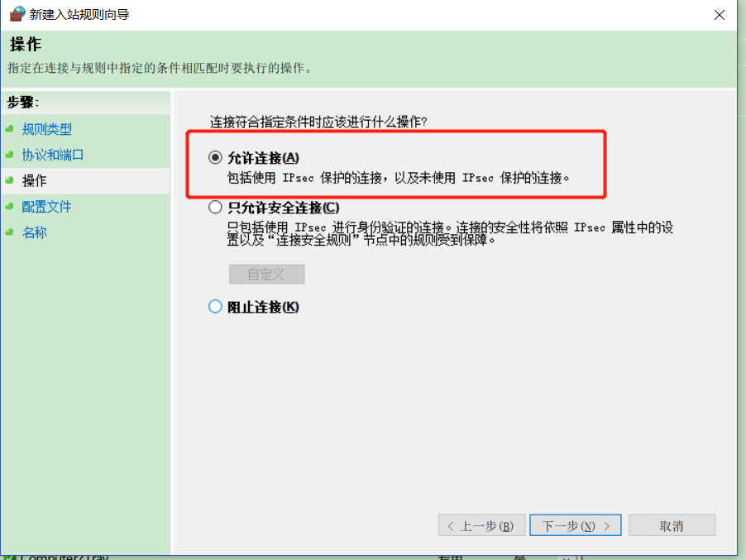Click the 阻止连接(K) label text
Screen dimensions: 746x560
(263, 307)
